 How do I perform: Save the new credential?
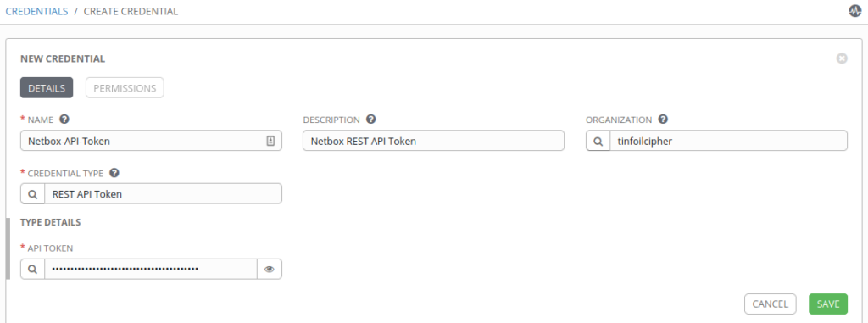pyautogui.click(x=828, y=304)
